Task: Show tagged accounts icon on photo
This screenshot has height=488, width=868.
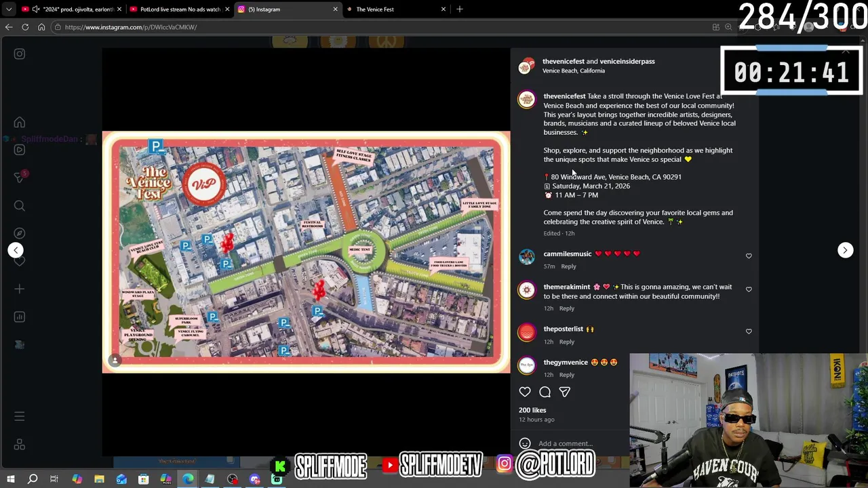Action: (115, 361)
